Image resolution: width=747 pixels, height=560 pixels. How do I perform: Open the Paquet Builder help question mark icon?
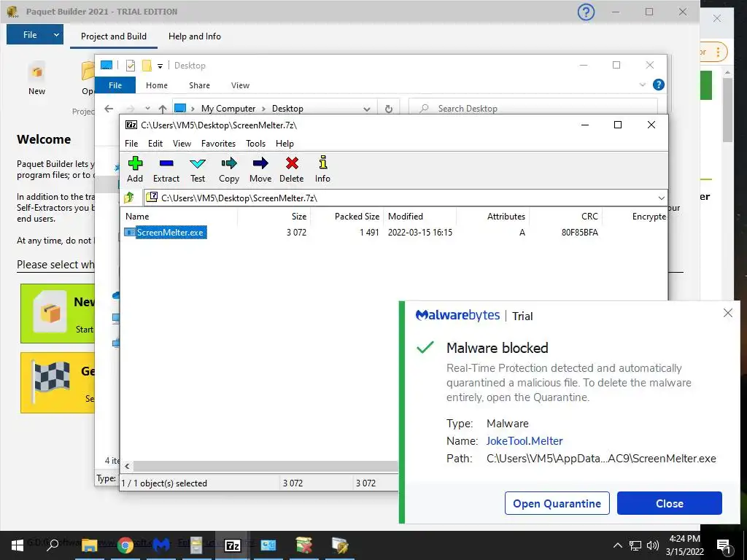pyautogui.click(x=586, y=12)
